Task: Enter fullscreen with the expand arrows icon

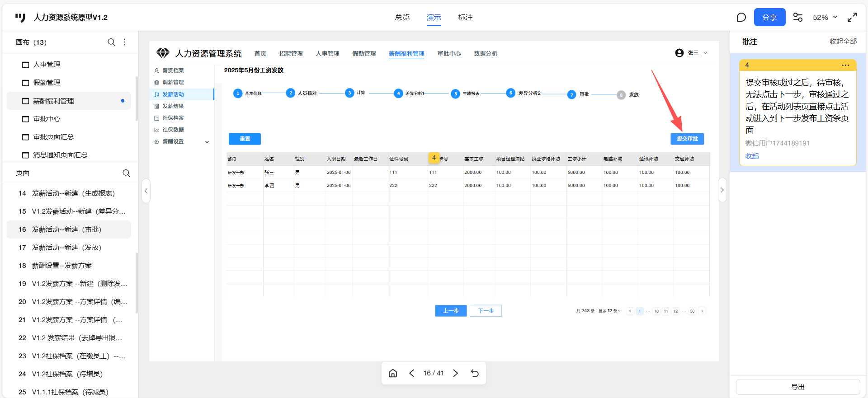Action: [x=852, y=17]
